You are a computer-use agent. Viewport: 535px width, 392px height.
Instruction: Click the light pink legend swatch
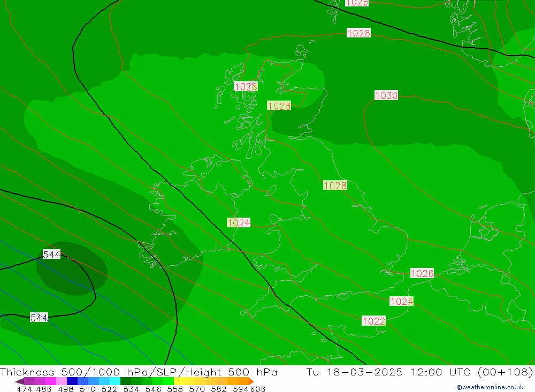point(62,381)
